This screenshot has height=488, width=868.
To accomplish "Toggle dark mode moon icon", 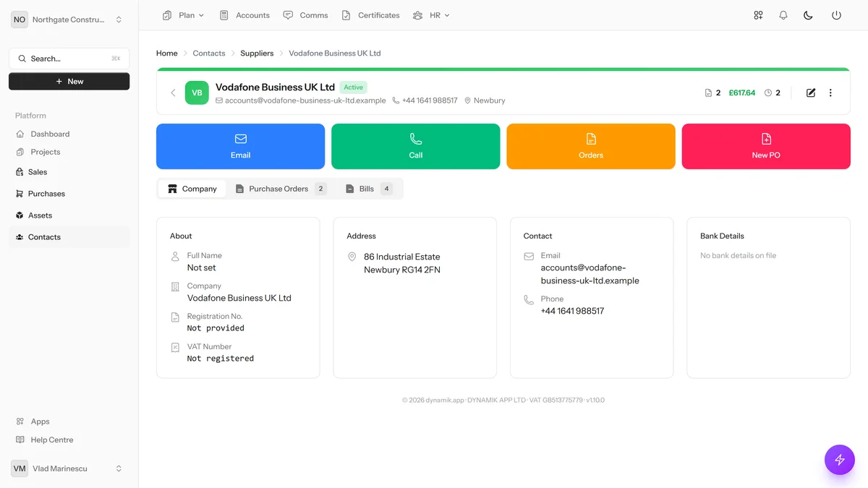I will pos(809,15).
